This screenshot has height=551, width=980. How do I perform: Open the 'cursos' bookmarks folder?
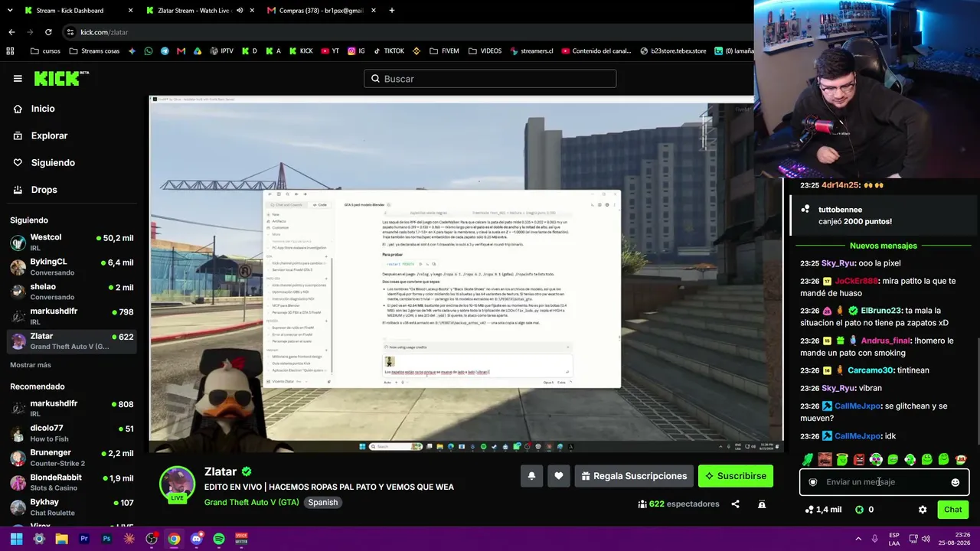(46, 51)
